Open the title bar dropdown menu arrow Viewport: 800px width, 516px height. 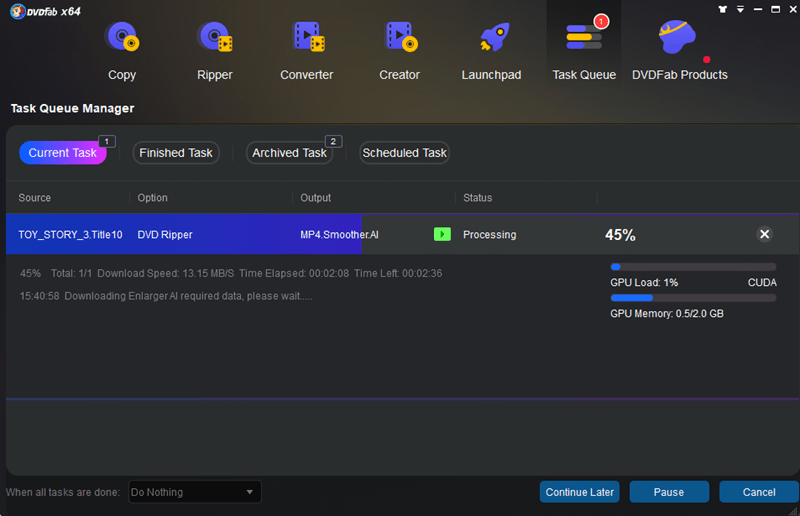pos(740,9)
